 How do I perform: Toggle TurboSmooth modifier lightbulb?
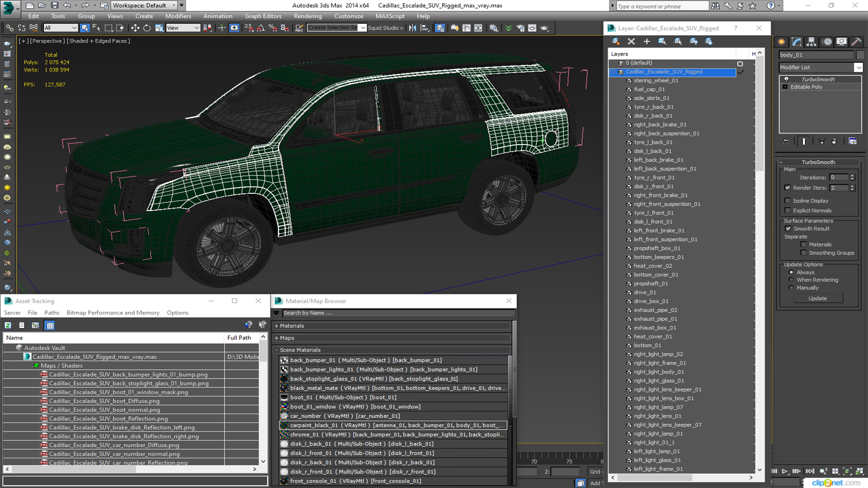786,80
